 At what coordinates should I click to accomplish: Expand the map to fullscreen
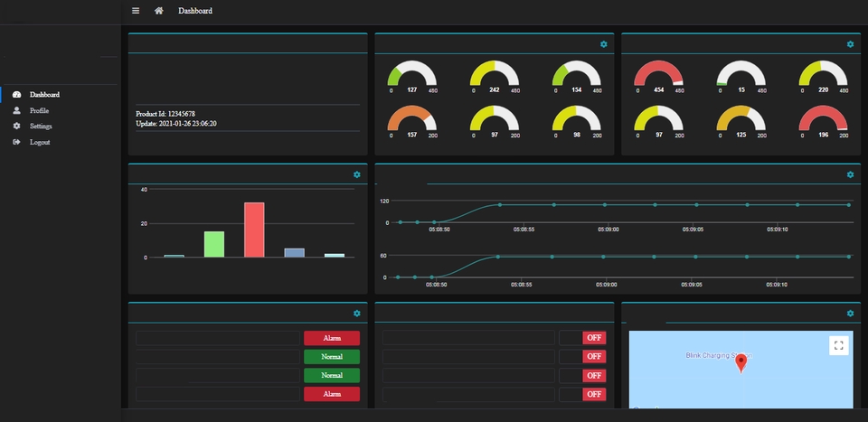[839, 346]
